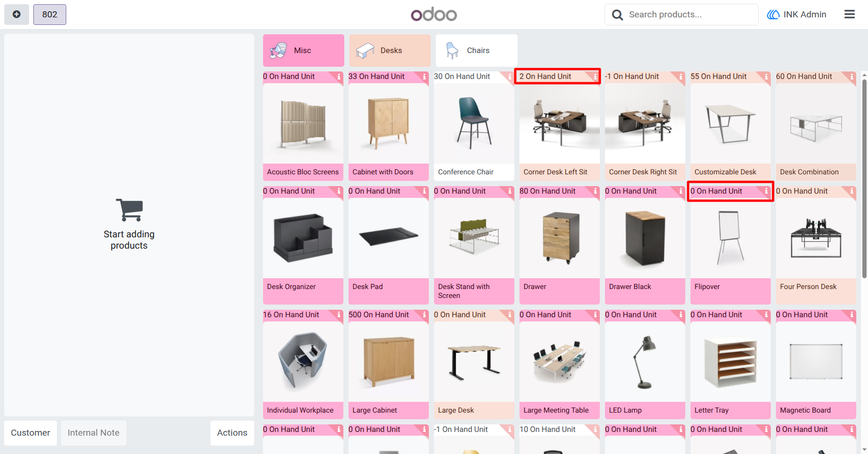Open info icon on Desk Organizer
This screenshot has height=454, width=868.
pyautogui.click(x=339, y=191)
